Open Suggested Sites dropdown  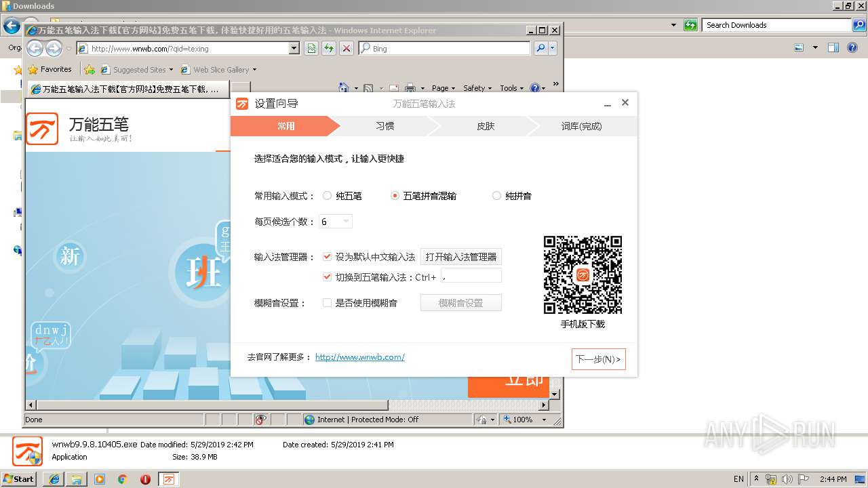[x=136, y=69]
